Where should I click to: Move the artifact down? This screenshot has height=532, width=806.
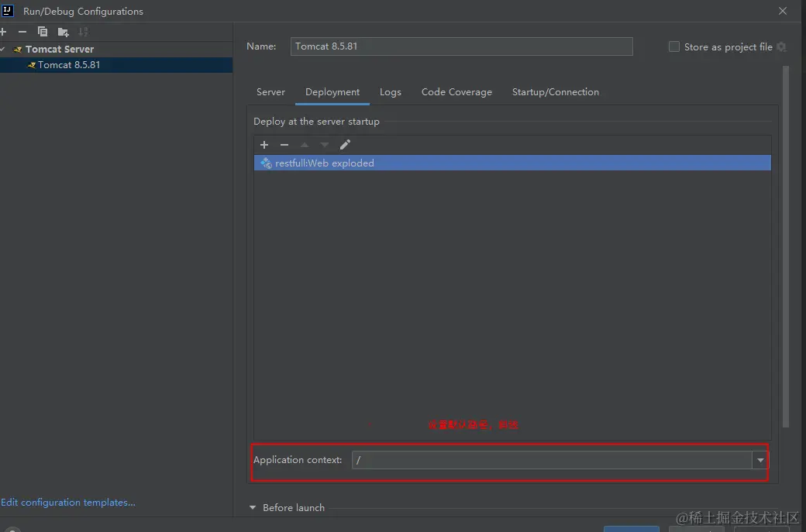[325, 145]
